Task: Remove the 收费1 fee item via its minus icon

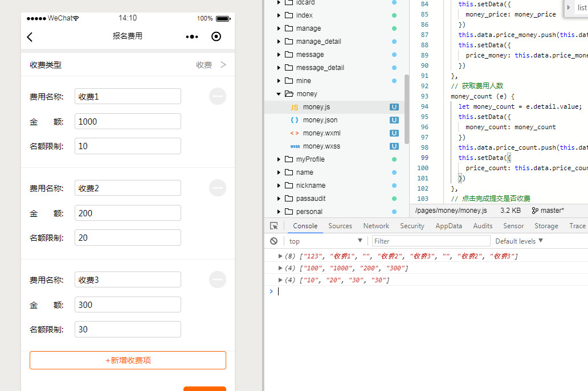Action: pyautogui.click(x=218, y=97)
